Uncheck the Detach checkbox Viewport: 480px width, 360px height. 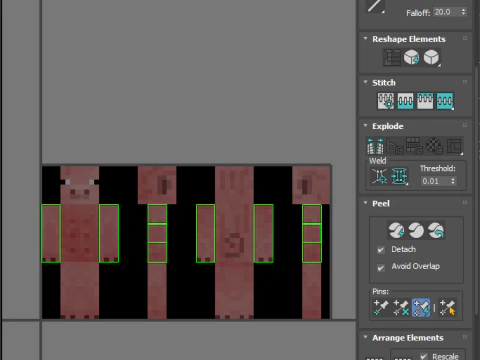[381, 250]
